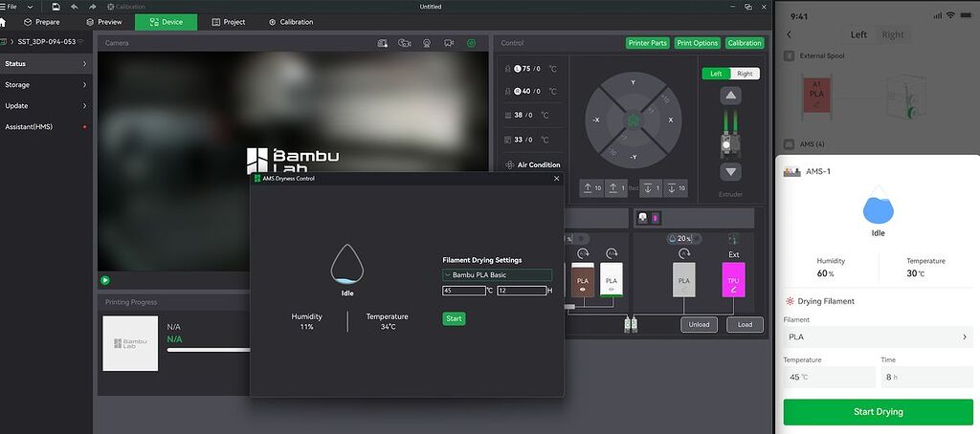Click the X axis jog segment
The height and width of the screenshot is (434, 980).
pos(669,119)
